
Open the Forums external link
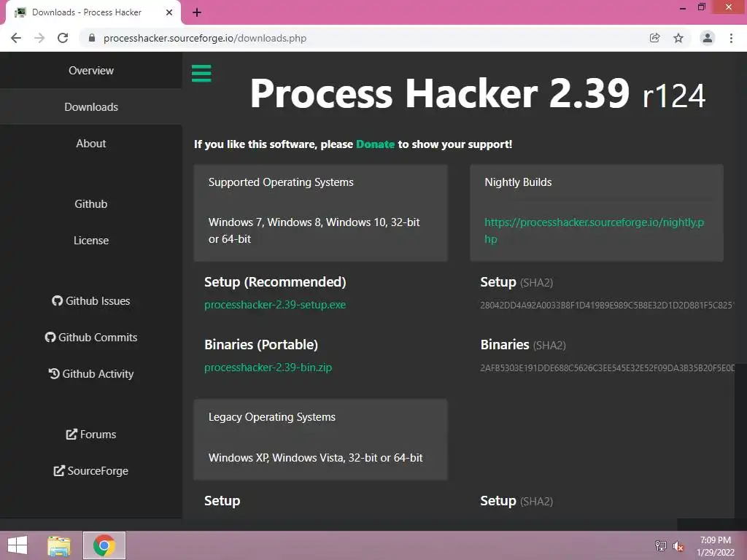click(x=91, y=435)
